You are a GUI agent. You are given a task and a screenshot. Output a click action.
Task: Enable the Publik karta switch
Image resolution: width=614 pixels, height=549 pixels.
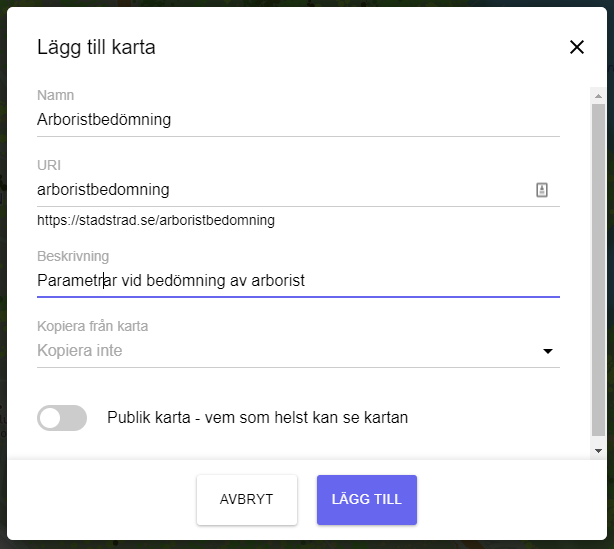(62, 418)
